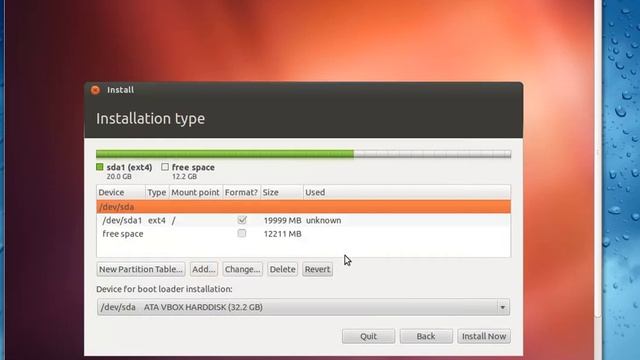The height and width of the screenshot is (360, 640).
Task: Click the ext4 type cell
Action: (x=157, y=220)
